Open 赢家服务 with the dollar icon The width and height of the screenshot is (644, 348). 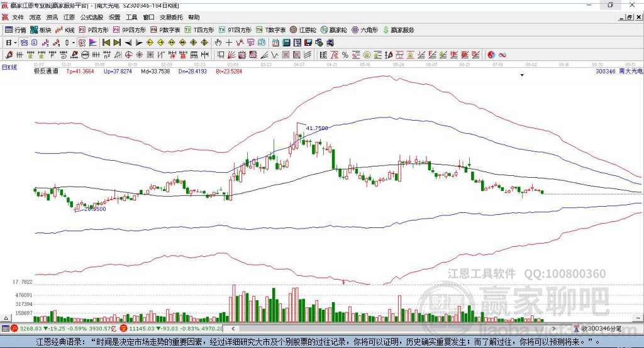tap(399, 30)
